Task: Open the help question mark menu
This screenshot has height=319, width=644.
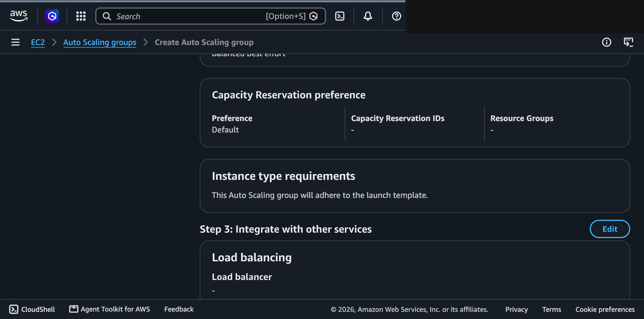Action: [x=397, y=16]
